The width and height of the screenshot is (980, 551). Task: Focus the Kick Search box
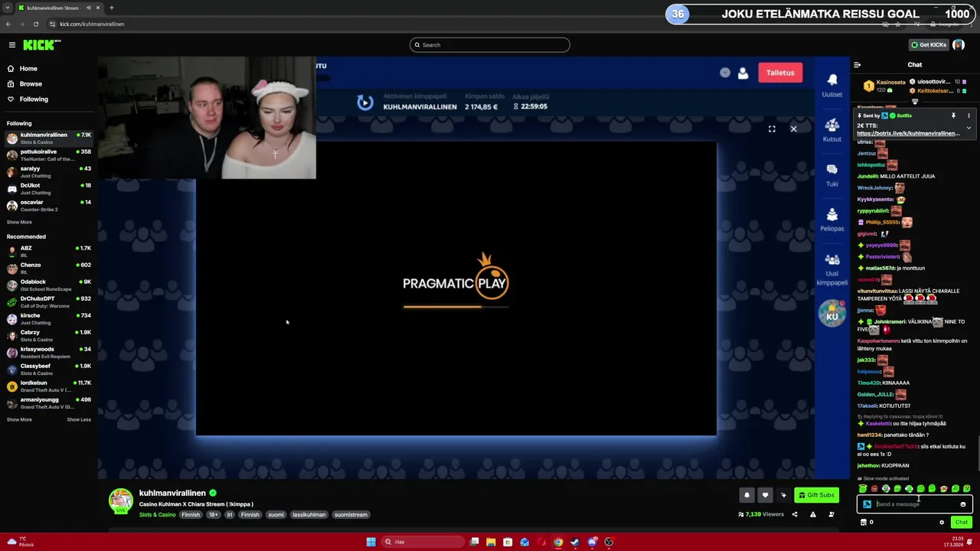490,45
